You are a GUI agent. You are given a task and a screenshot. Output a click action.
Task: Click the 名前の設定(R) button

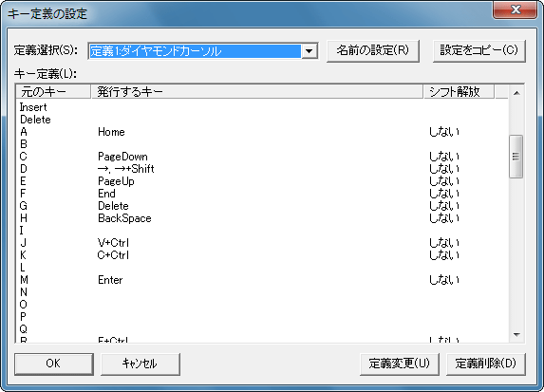point(373,51)
